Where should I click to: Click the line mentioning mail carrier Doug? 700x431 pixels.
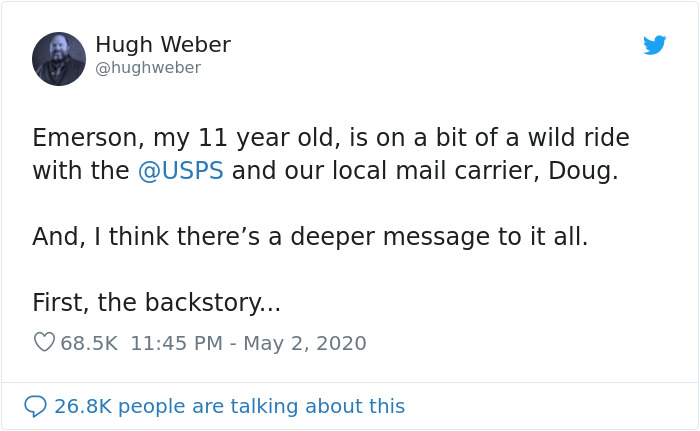pyautogui.click(x=325, y=171)
